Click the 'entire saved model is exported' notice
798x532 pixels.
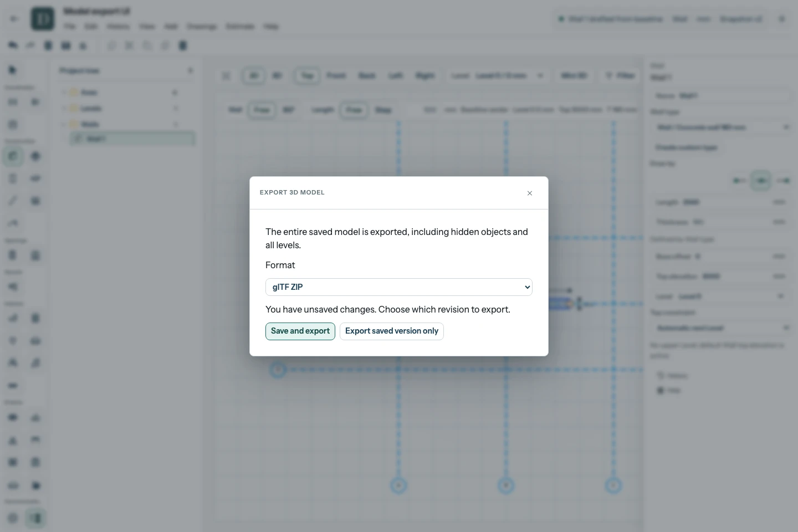pyautogui.click(x=397, y=238)
